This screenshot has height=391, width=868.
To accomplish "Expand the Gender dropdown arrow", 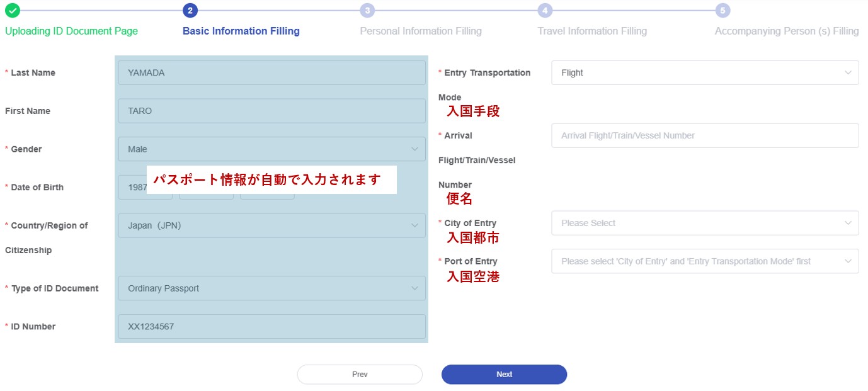I will pos(414,149).
